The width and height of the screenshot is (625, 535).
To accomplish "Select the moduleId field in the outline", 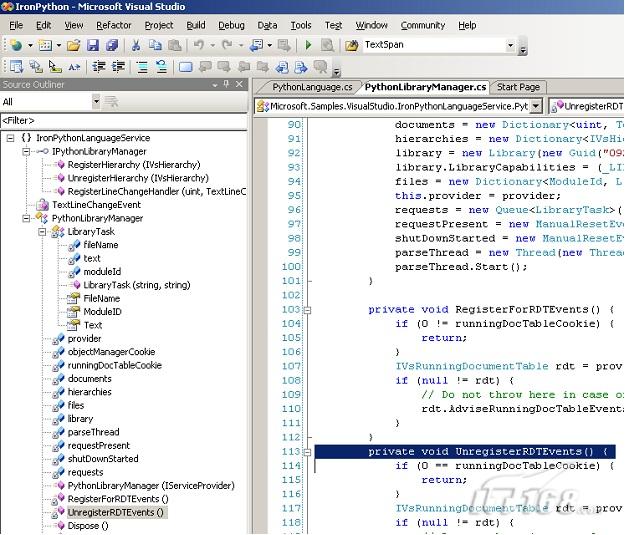I will 102,272.
